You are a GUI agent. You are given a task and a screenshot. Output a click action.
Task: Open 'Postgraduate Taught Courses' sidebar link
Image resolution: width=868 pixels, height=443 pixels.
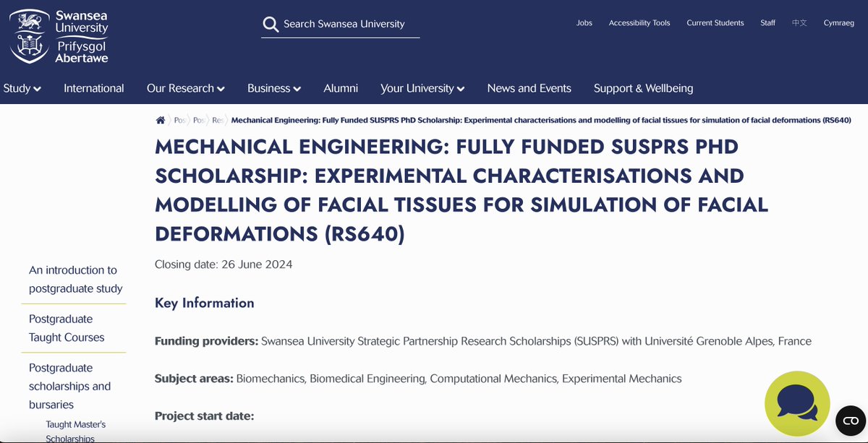coord(67,328)
